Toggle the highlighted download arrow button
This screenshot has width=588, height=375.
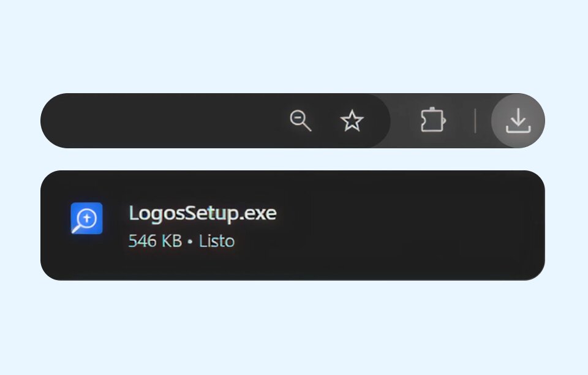(x=518, y=120)
